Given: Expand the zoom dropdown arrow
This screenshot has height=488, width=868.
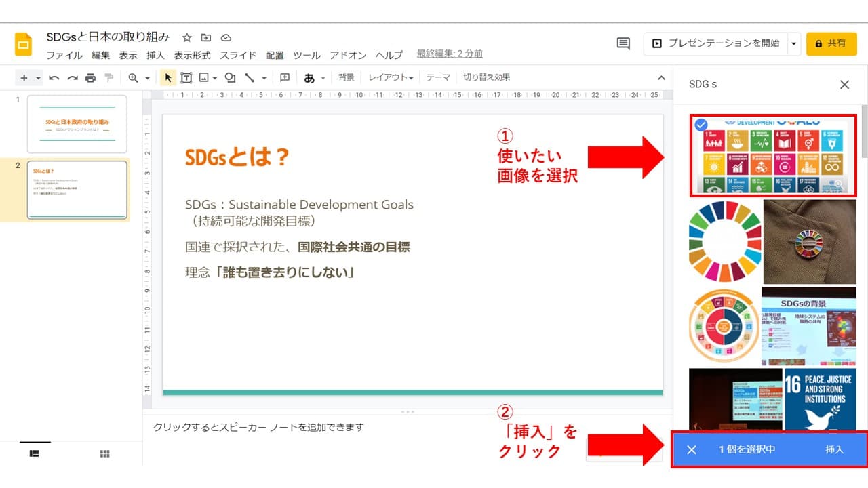Looking at the screenshot, I should coord(147,78).
